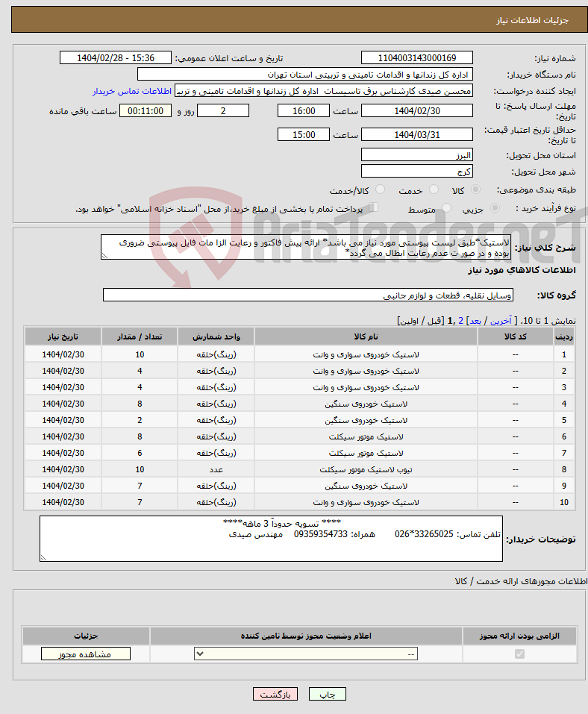
Task: Click the جزئیات column header
Action: (86, 636)
